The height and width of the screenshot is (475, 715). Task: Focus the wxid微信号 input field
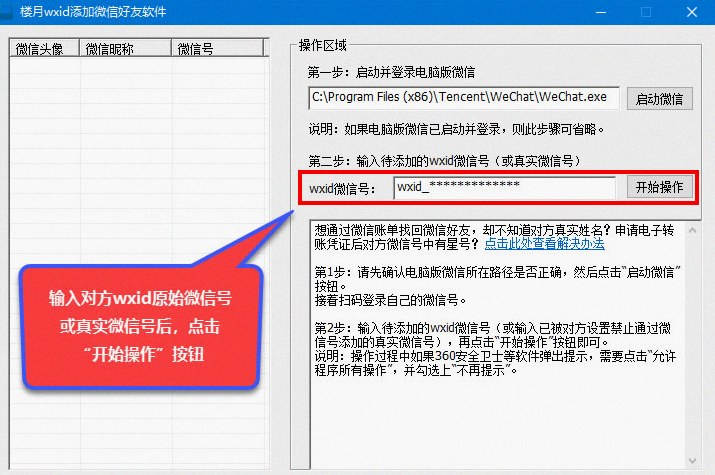click(504, 187)
